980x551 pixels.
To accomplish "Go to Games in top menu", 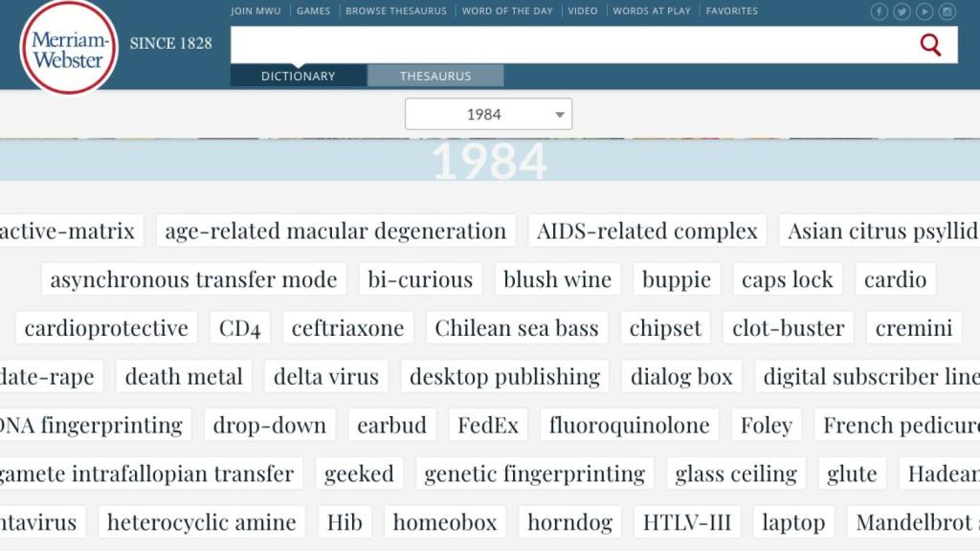I will (313, 11).
